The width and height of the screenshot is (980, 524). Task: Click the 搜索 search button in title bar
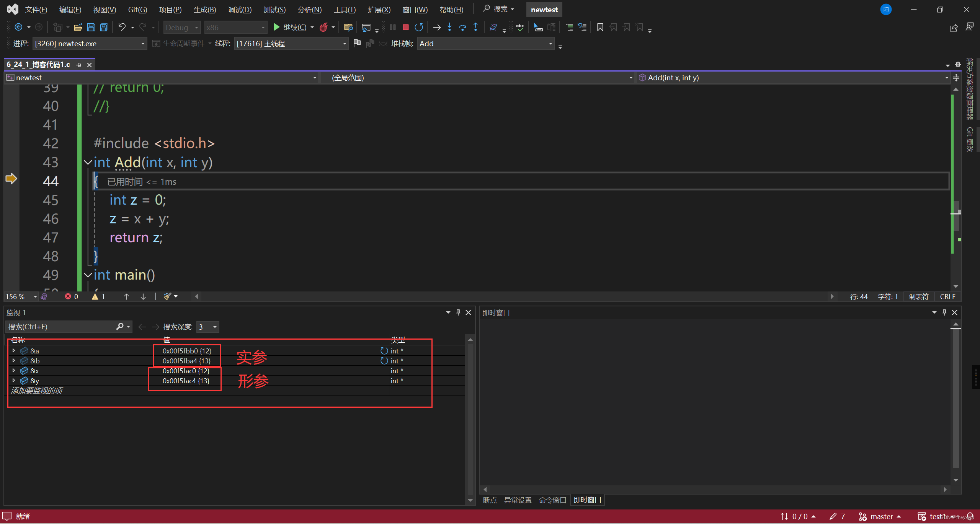(x=498, y=9)
